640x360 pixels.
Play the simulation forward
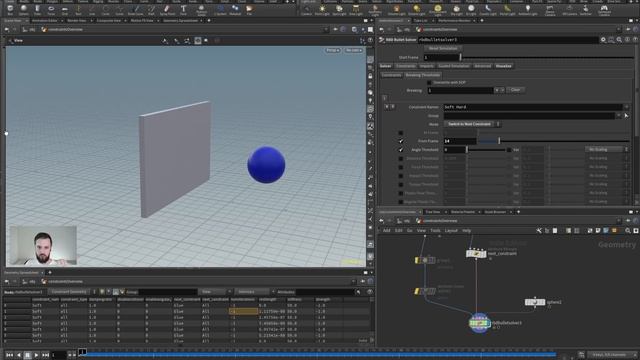36,355
